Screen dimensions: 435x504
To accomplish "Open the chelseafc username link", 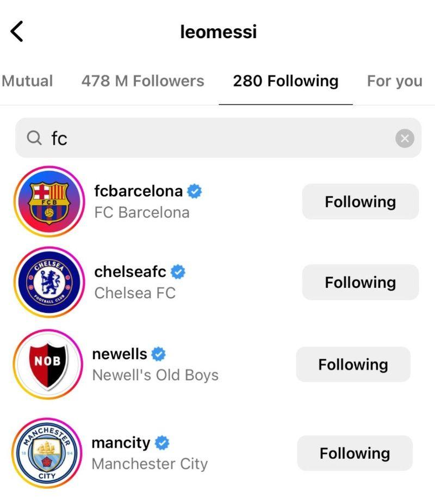I will click(130, 271).
